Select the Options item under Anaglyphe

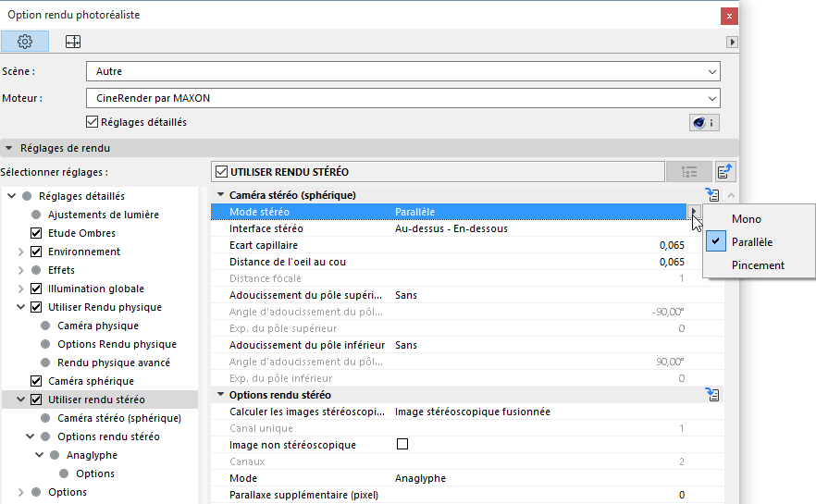(x=95, y=473)
